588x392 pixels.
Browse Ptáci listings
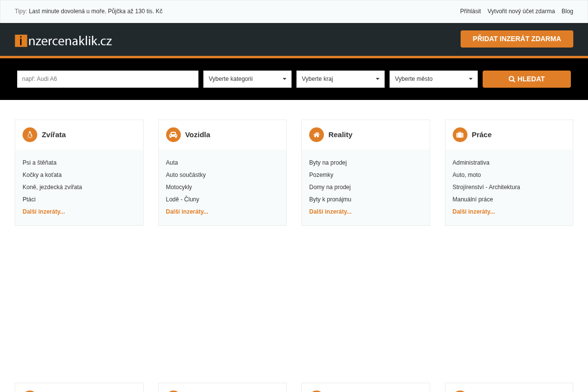click(29, 199)
